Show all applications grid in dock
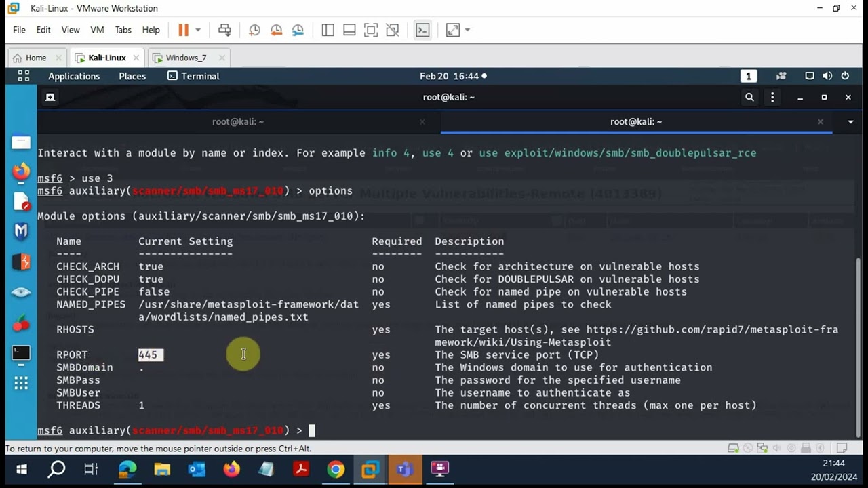This screenshot has height=488, width=868. pos(21,383)
